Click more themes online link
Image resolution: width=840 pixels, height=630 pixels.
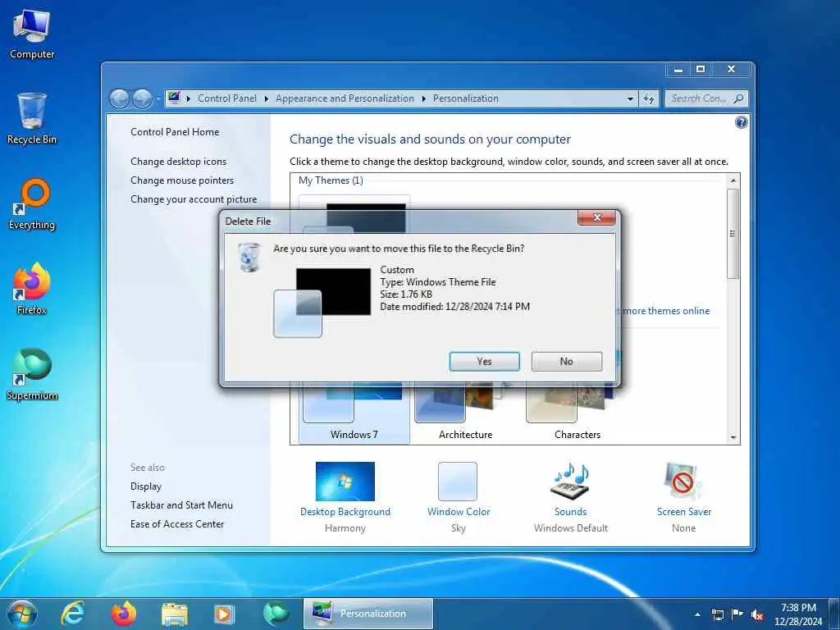pyautogui.click(x=667, y=311)
